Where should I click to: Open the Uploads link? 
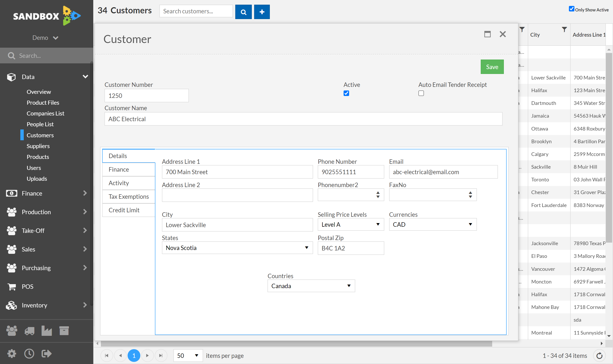pos(37,179)
